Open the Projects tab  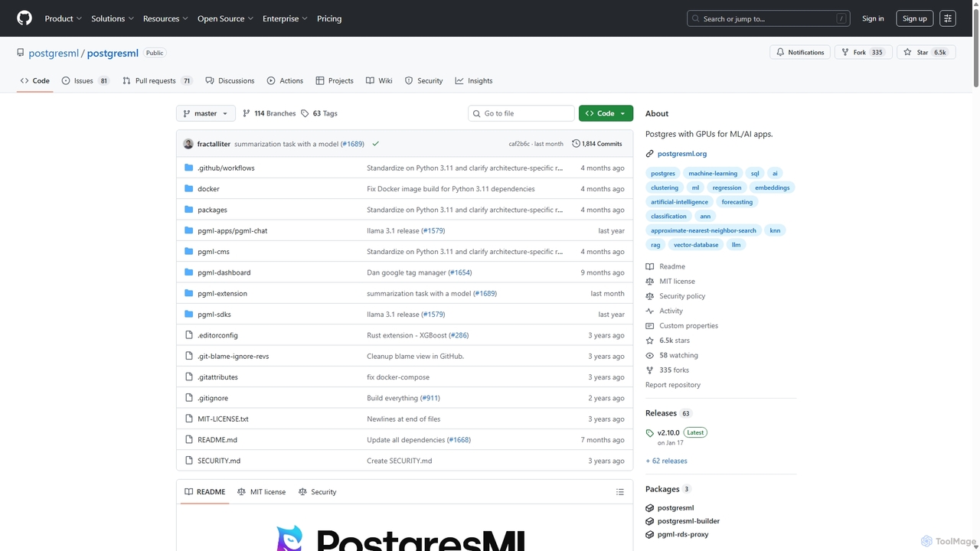(335, 80)
